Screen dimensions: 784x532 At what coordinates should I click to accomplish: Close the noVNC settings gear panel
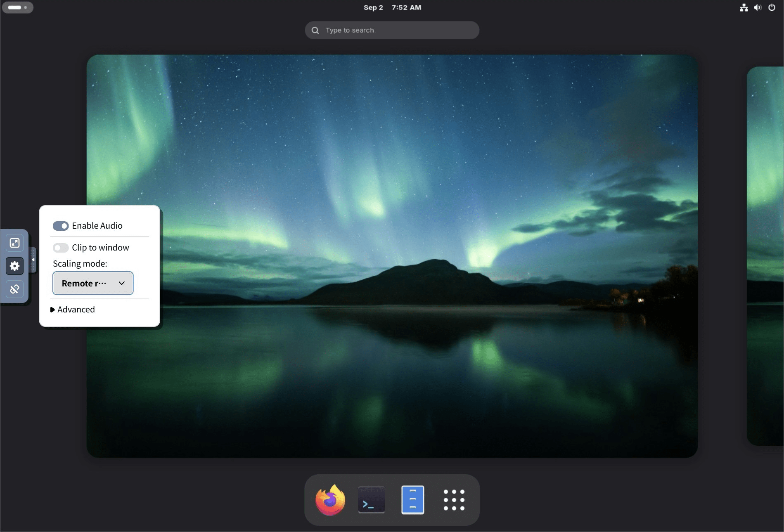point(14,266)
